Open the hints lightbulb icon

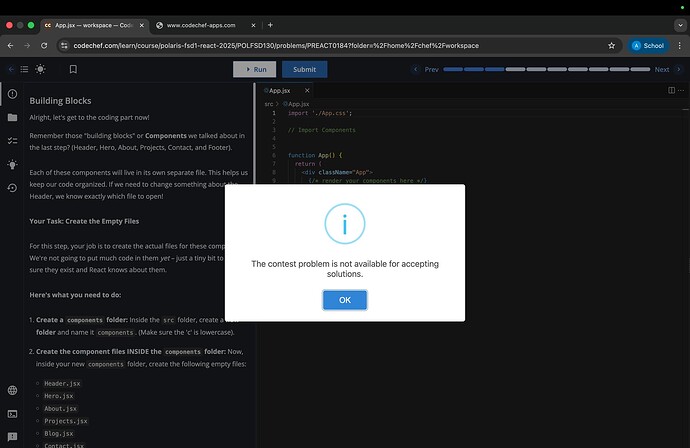(x=12, y=164)
